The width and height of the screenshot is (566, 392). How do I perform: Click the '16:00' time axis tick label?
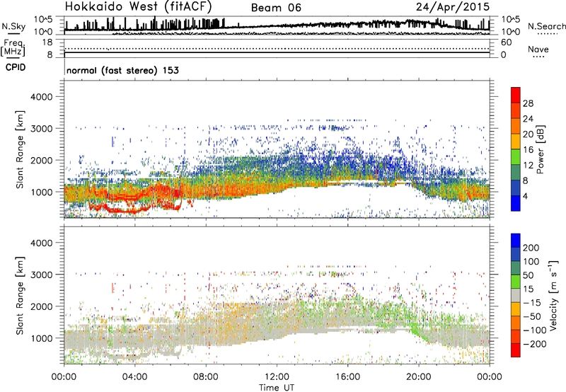(x=347, y=377)
